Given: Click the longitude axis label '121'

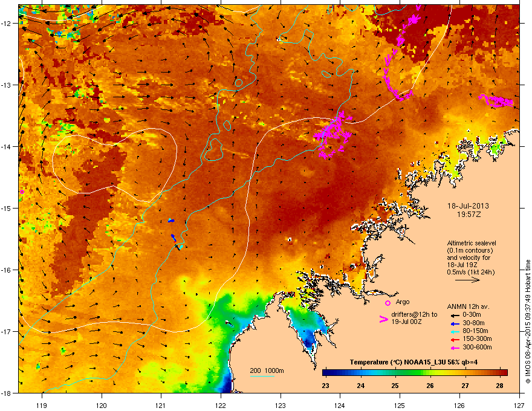Looking at the screenshot, I should click(x=161, y=405).
